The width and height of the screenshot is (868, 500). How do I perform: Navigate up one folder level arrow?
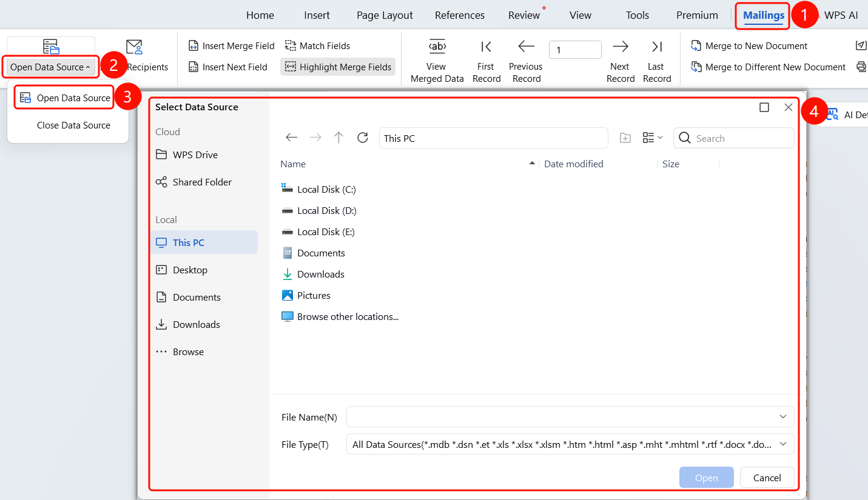338,138
